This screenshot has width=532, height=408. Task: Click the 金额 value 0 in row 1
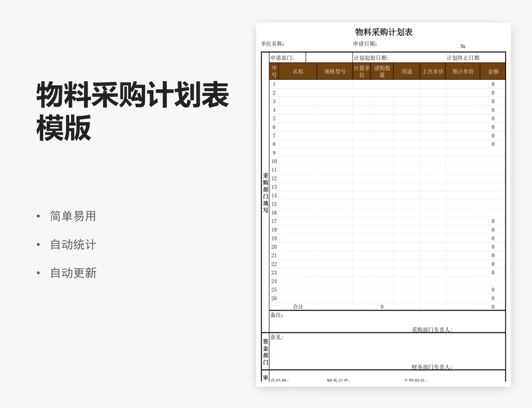[x=493, y=85]
